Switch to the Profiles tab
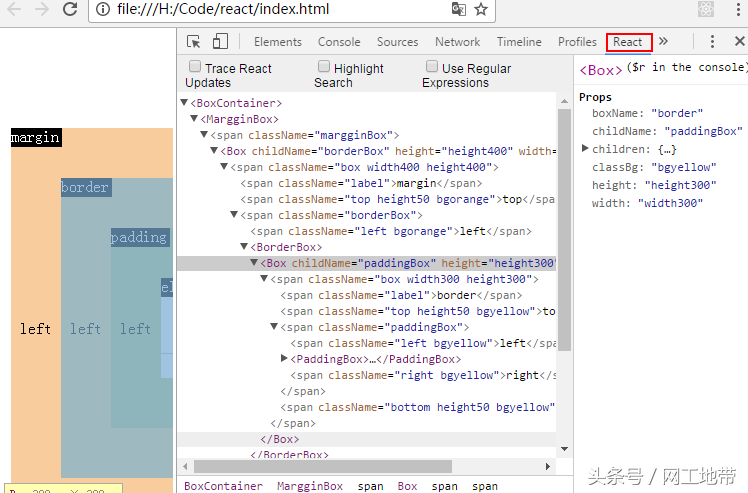748x493 pixels. [x=577, y=42]
